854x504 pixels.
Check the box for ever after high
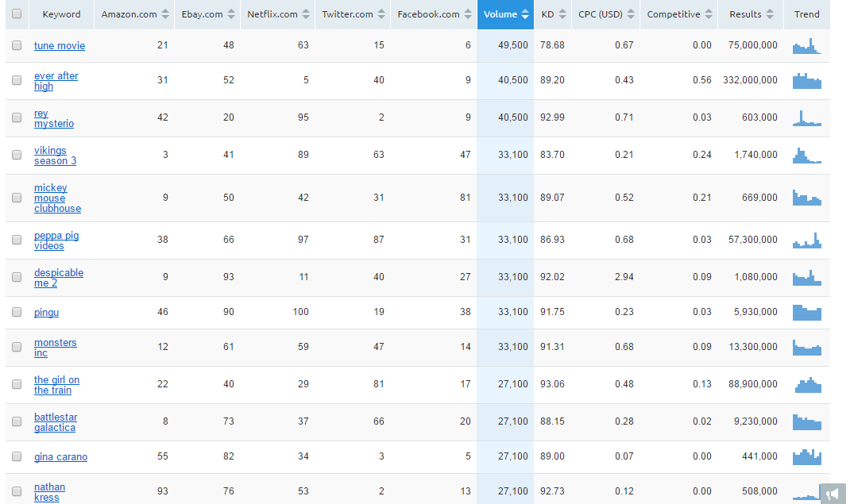[17, 80]
